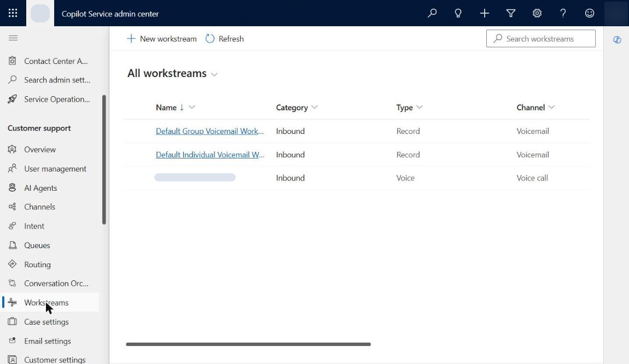The height and width of the screenshot is (364, 629).
Task: Navigate to AI Agents
Action: click(x=40, y=188)
